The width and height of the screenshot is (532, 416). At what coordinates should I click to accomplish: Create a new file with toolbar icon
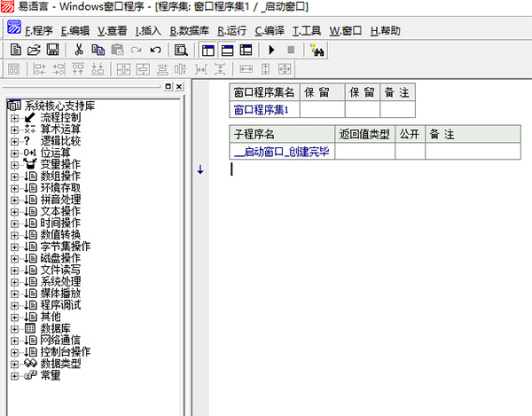pos(16,50)
